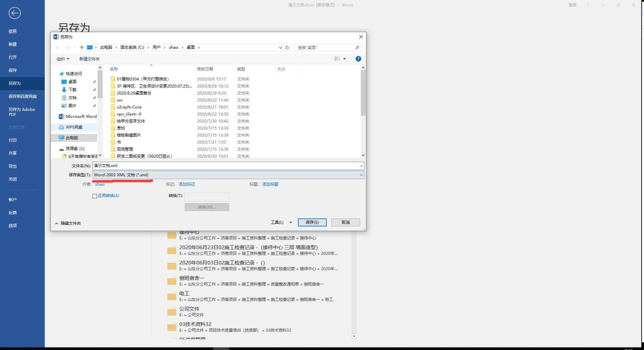Image resolution: width=644 pixels, height=350 pixels.
Task: Click the refresh button beside the address bar
Action: [x=287, y=47]
